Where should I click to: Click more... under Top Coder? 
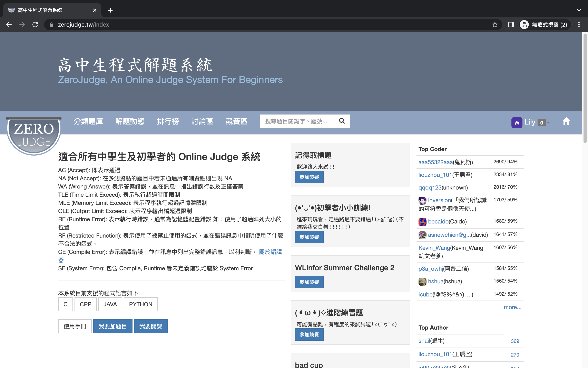(512, 307)
